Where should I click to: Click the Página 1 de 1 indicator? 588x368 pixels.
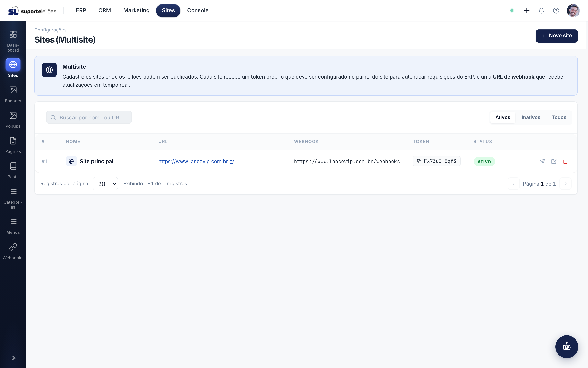click(539, 184)
